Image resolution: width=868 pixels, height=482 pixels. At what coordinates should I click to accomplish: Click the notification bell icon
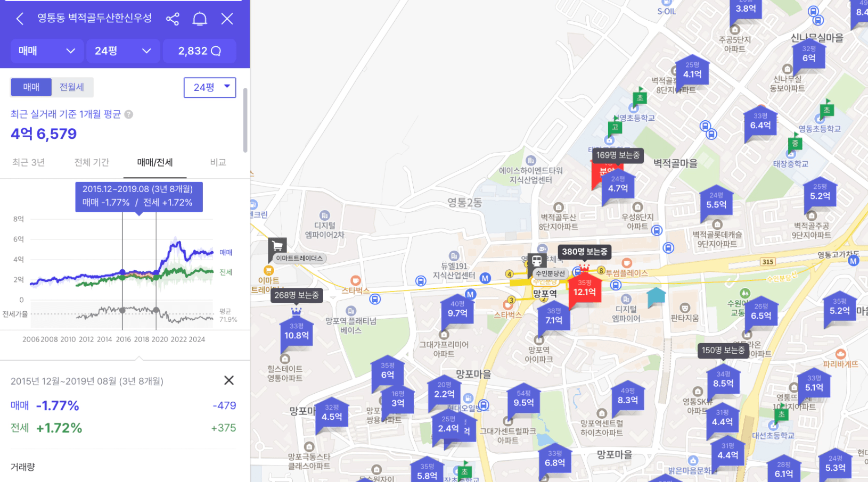[200, 19]
